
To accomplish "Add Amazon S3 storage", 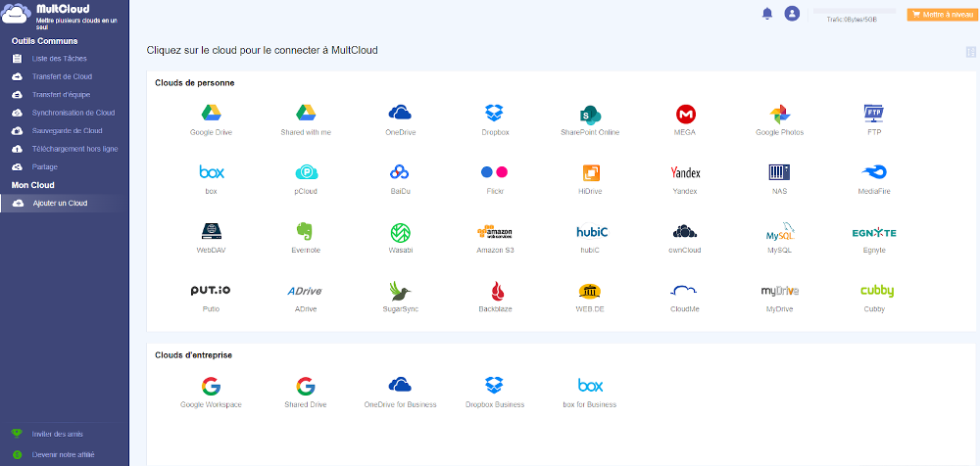I will (x=494, y=238).
